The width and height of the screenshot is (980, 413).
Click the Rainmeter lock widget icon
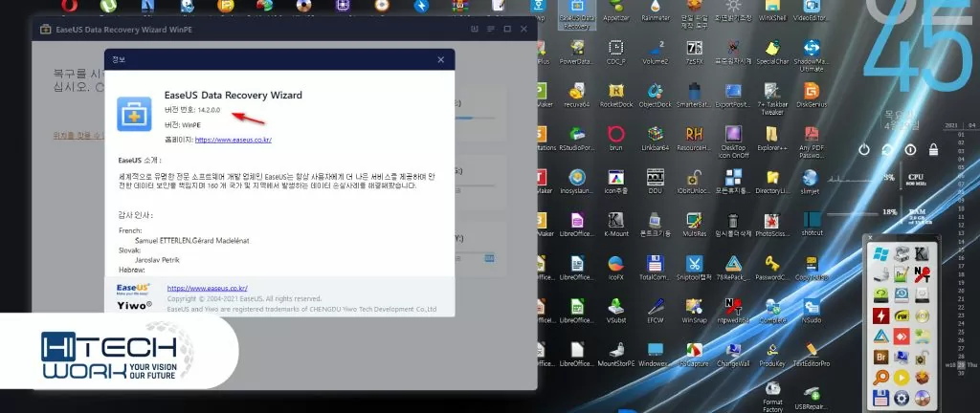(x=933, y=150)
